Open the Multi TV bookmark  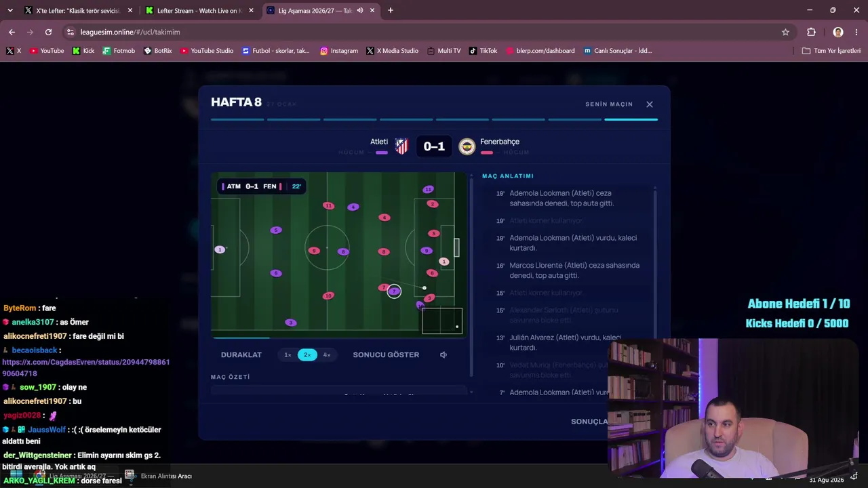(x=444, y=51)
